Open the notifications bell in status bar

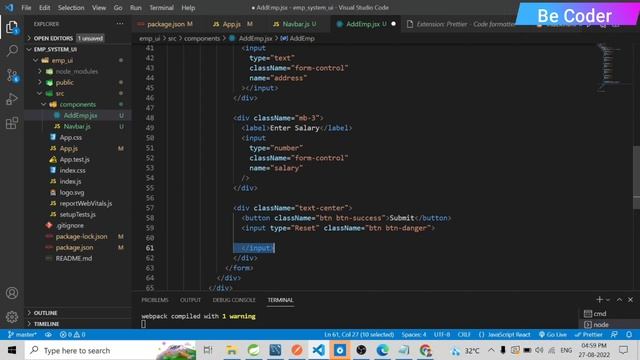click(x=629, y=335)
